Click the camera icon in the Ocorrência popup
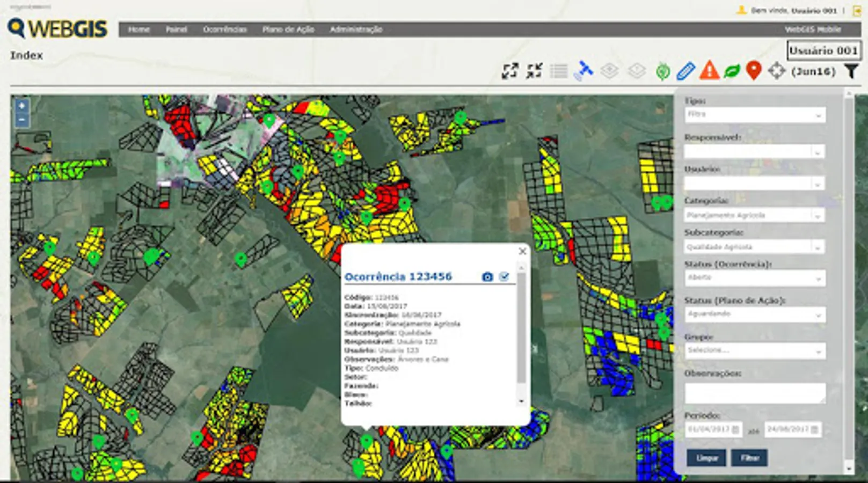868x483 pixels. pyautogui.click(x=487, y=277)
